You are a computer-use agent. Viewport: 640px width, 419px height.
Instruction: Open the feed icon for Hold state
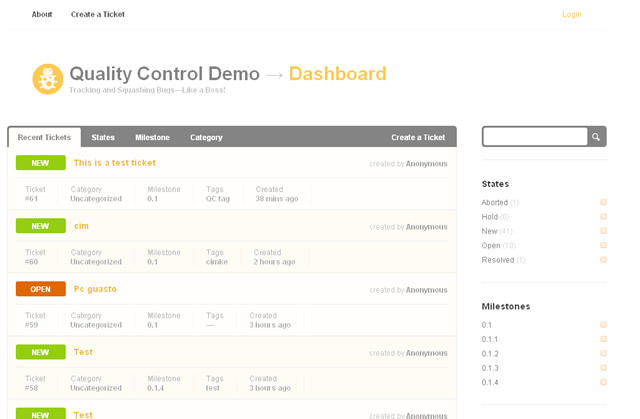coord(603,217)
